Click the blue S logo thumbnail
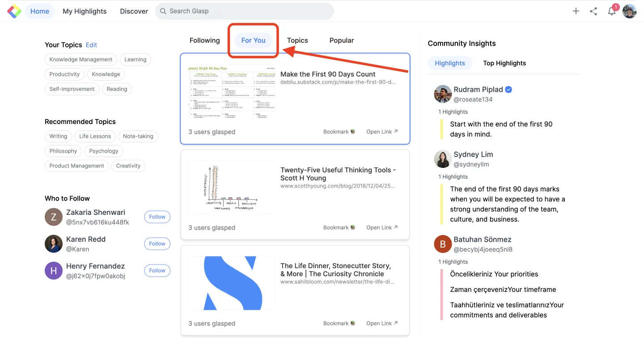Screen dimensions: 644x338 (x=232, y=283)
